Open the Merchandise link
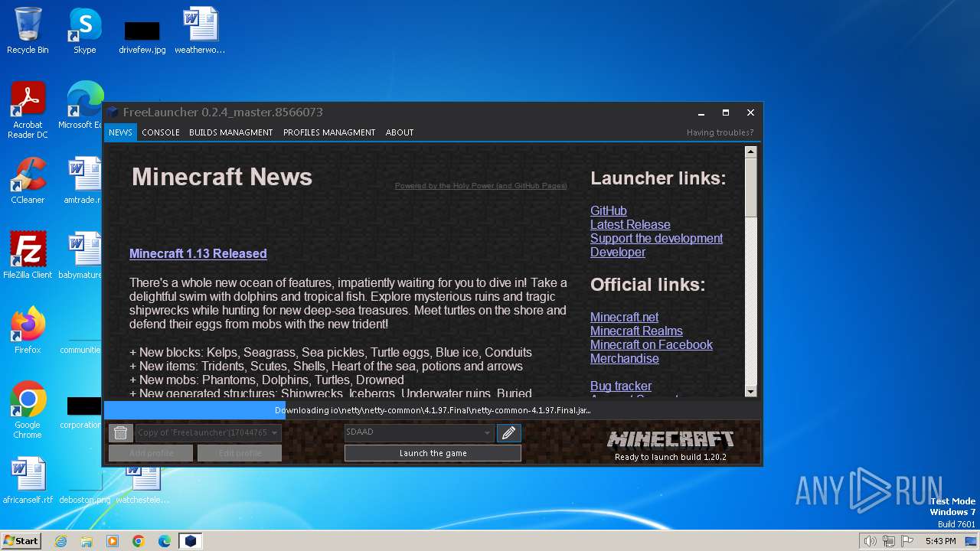 click(625, 358)
